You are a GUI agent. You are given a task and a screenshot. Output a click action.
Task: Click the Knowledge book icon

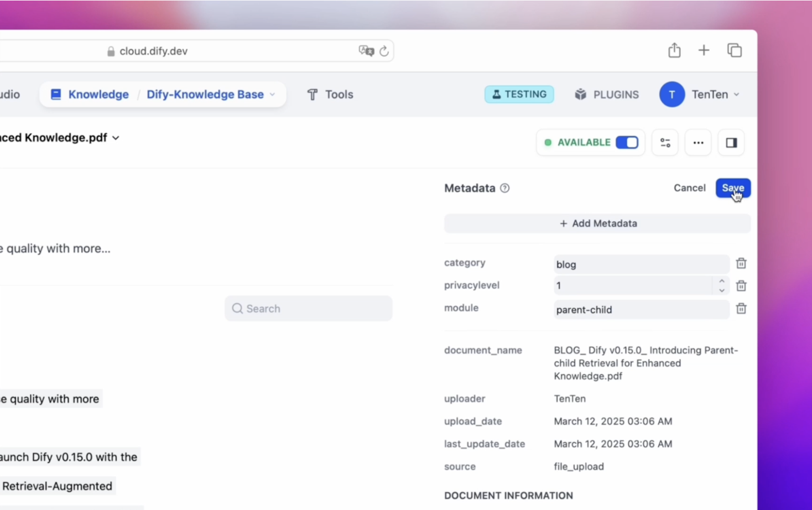point(56,95)
